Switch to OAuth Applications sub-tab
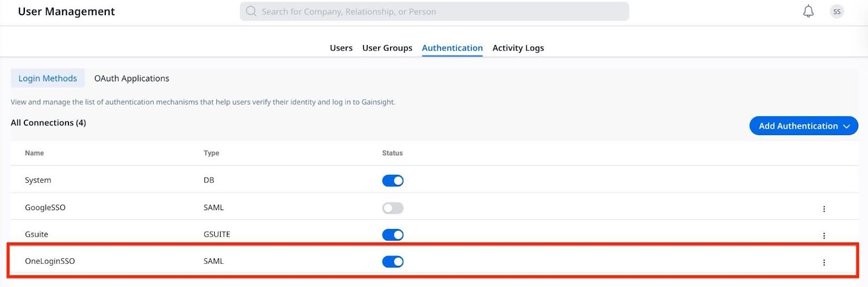 click(x=131, y=78)
